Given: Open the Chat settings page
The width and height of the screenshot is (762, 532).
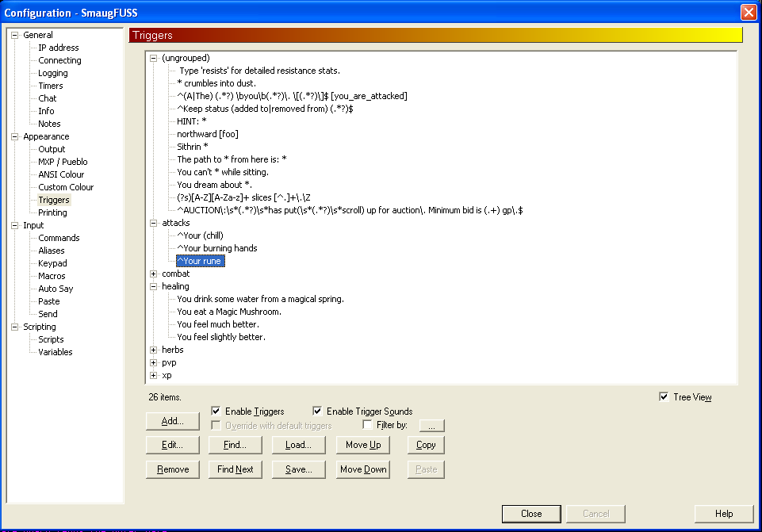Looking at the screenshot, I should (47, 98).
